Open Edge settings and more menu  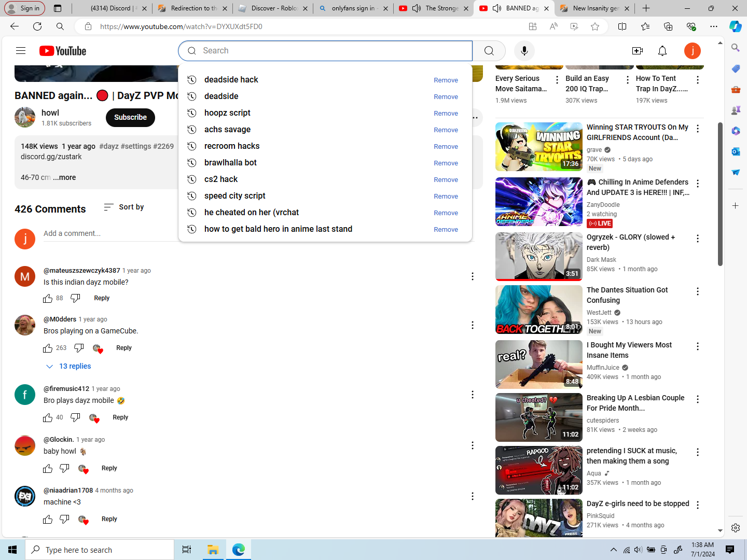(714, 26)
